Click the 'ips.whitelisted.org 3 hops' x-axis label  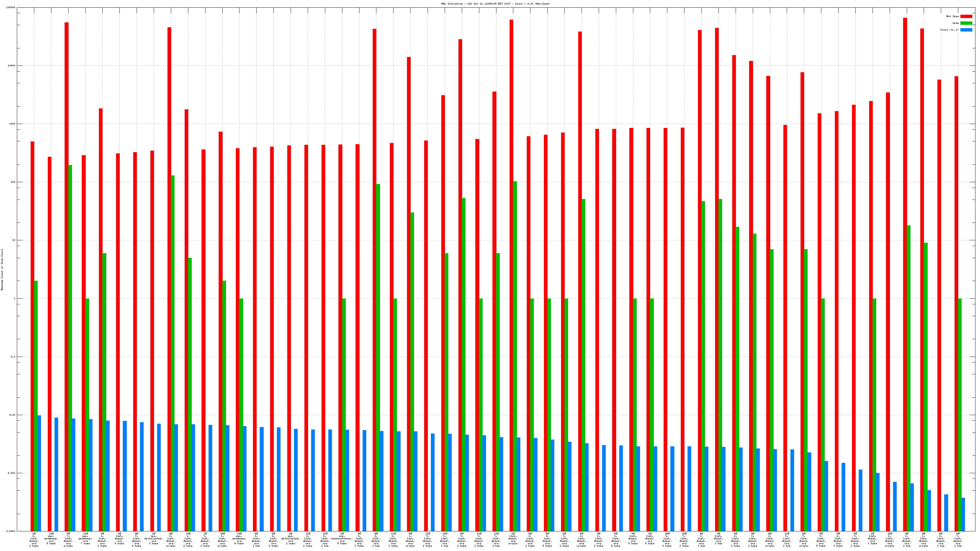coord(153,538)
